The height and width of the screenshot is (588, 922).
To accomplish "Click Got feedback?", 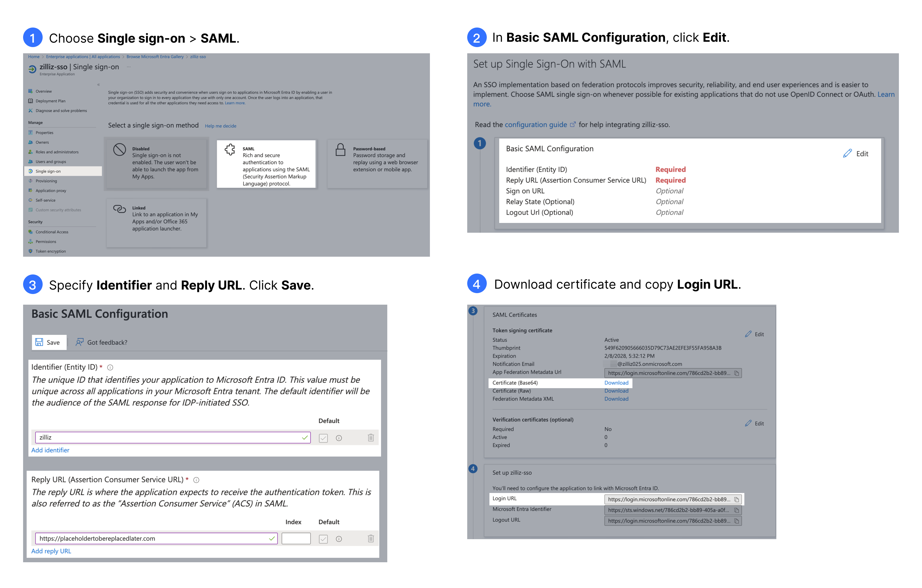I will 102,342.
